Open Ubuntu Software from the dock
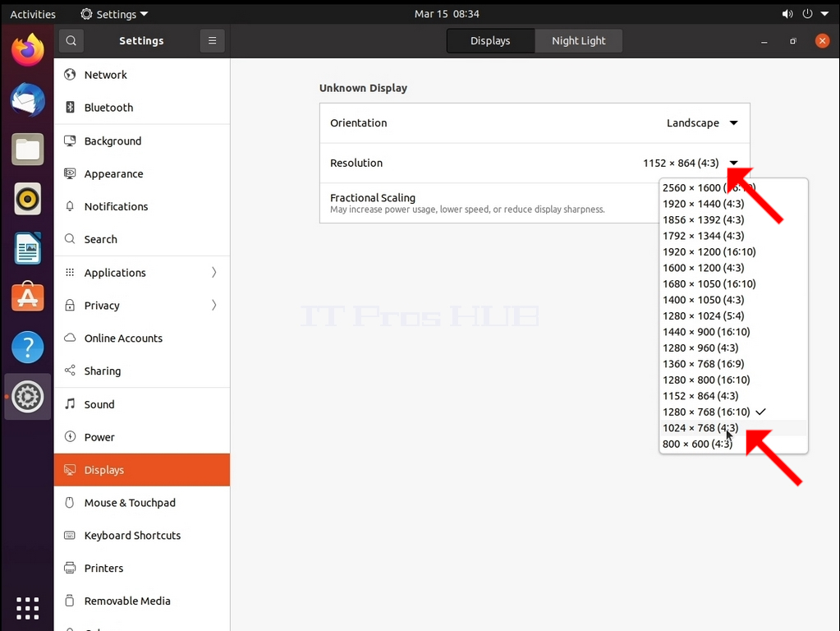840x631 pixels. 27,297
